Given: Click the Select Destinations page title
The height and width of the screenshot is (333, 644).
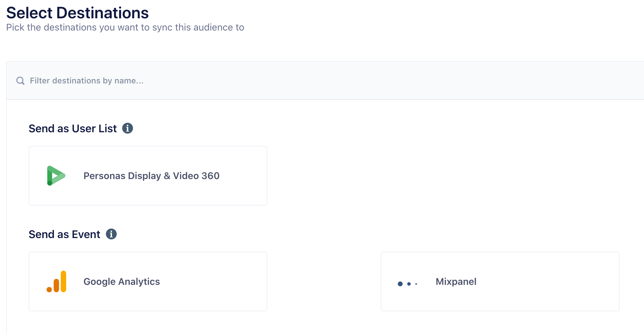Looking at the screenshot, I should pyautogui.click(x=77, y=13).
